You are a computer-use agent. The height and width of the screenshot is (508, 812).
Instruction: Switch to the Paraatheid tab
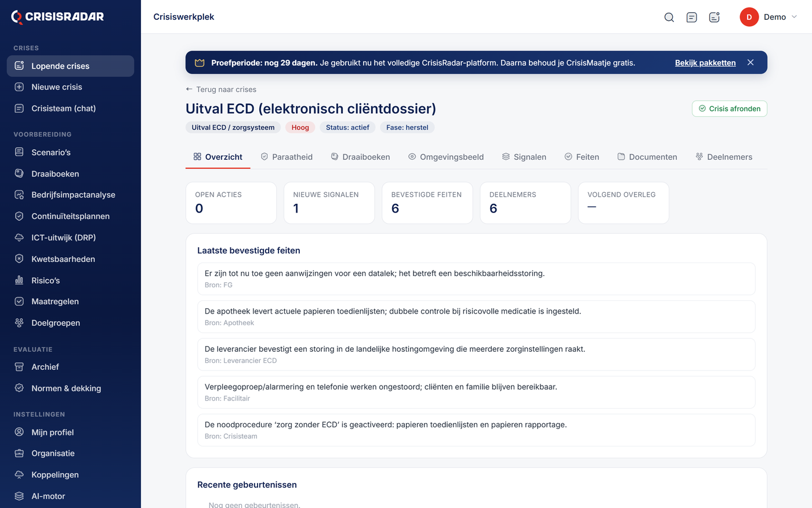click(287, 157)
